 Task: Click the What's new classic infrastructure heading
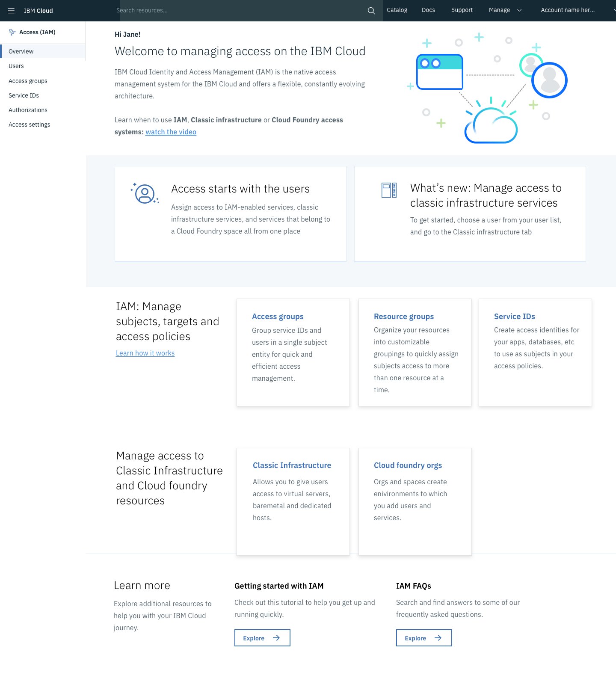(x=486, y=195)
